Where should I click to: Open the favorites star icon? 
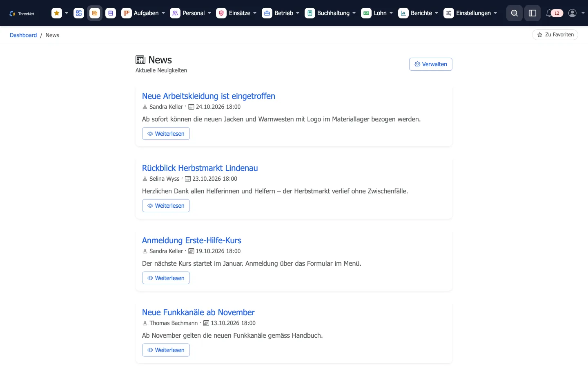click(x=57, y=13)
